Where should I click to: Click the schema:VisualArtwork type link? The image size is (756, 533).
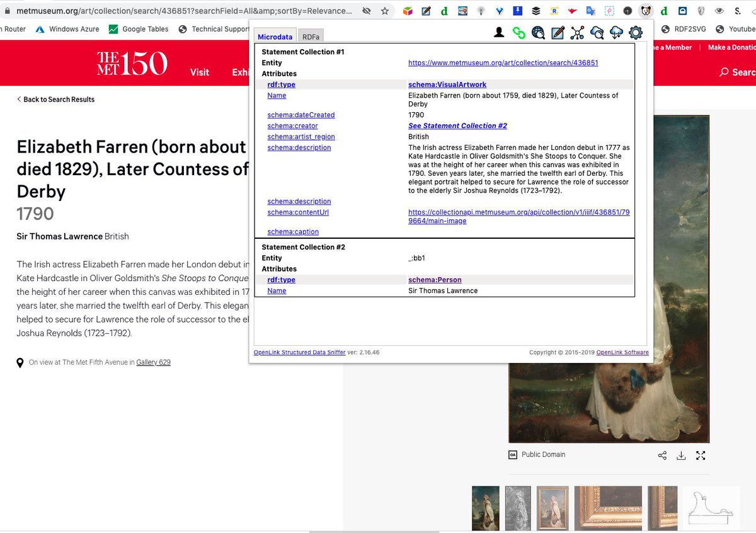(x=447, y=84)
